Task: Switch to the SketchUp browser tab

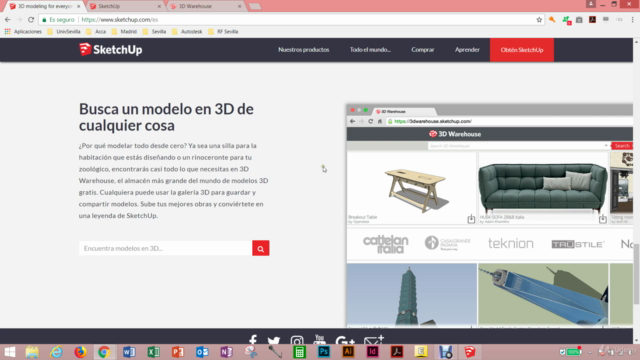Action: 122,6
